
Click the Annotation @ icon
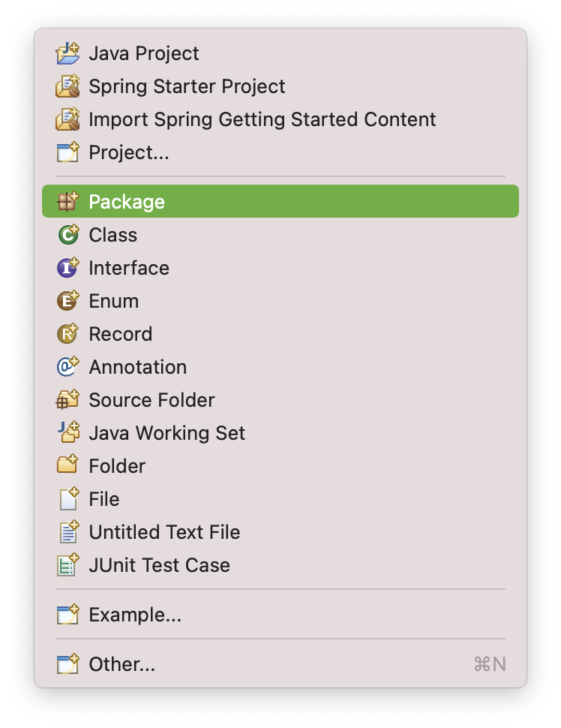[x=67, y=367]
